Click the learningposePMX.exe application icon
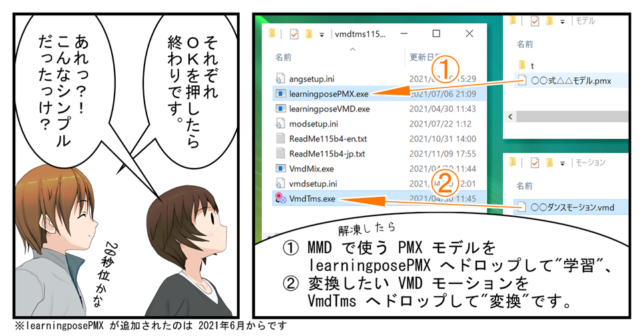The image size is (644, 336). pyautogui.click(x=280, y=94)
